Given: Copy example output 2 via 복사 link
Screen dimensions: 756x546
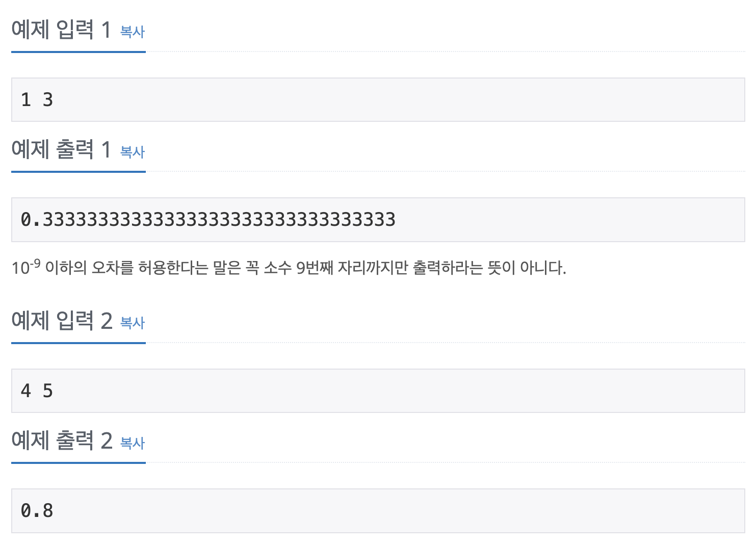Looking at the screenshot, I should click(x=133, y=443).
